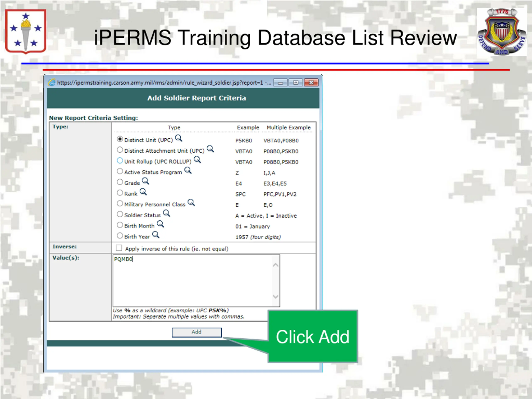
Task: Click magnifier icon beside Rank
Action: tap(143, 192)
